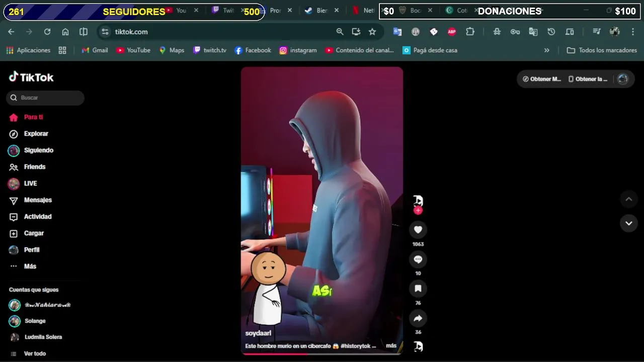Screen dimensions: 644x362
Task: Open the Aplicaciones bookmark
Action: coord(28,50)
